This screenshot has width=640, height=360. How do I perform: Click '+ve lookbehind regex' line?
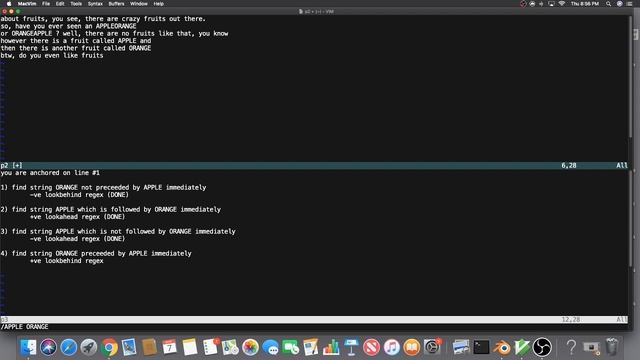(x=67, y=261)
